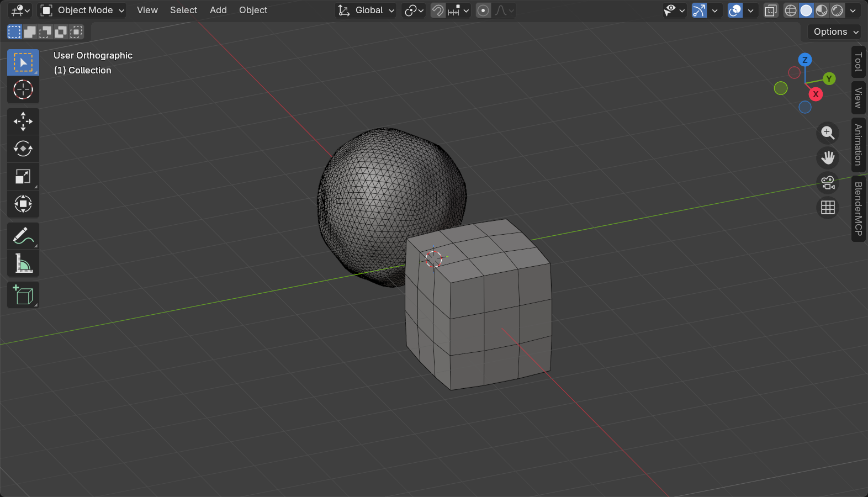The height and width of the screenshot is (497, 868).
Task: Toggle X-ray mode
Action: point(771,10)
